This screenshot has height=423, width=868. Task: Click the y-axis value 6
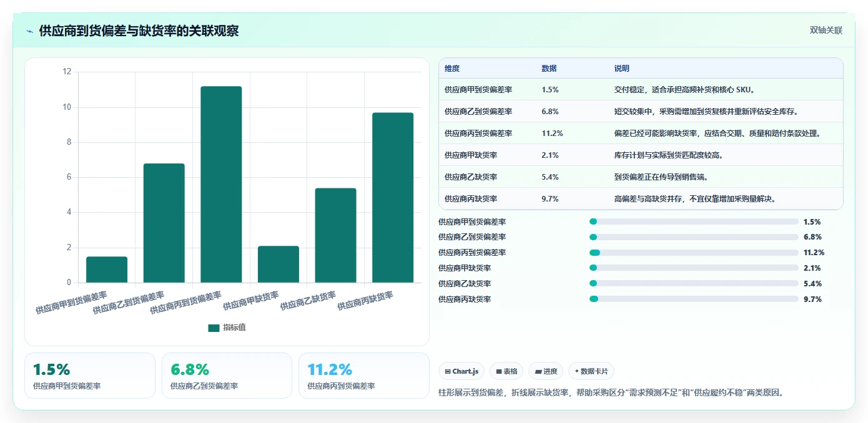69,177
